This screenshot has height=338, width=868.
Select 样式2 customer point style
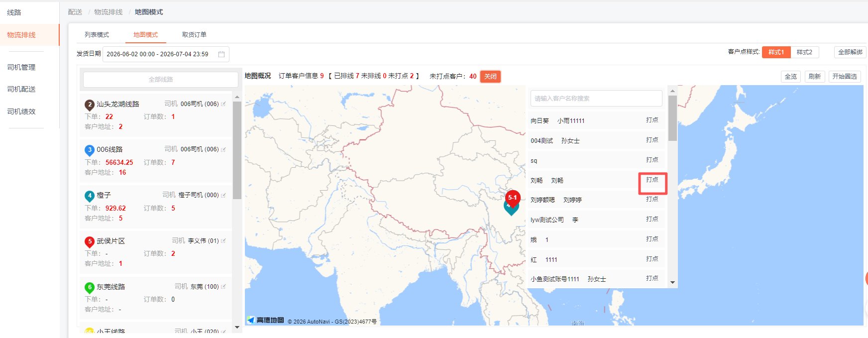point(804,52)
